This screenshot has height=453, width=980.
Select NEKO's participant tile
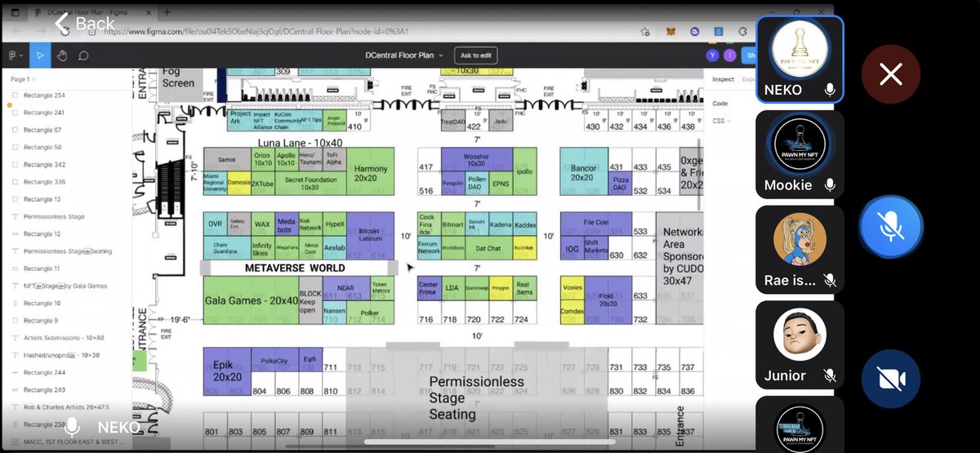tap(800, 60)
